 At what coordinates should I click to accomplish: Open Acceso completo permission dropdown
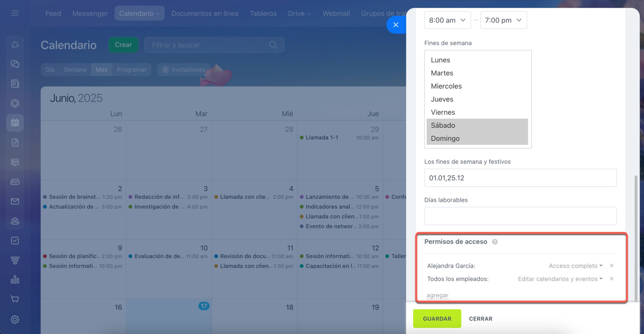coord(576,266)
